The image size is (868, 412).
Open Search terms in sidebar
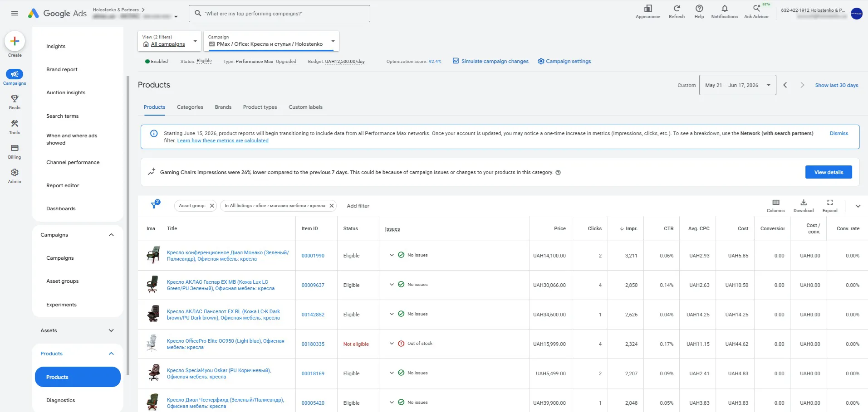[63, 116]
